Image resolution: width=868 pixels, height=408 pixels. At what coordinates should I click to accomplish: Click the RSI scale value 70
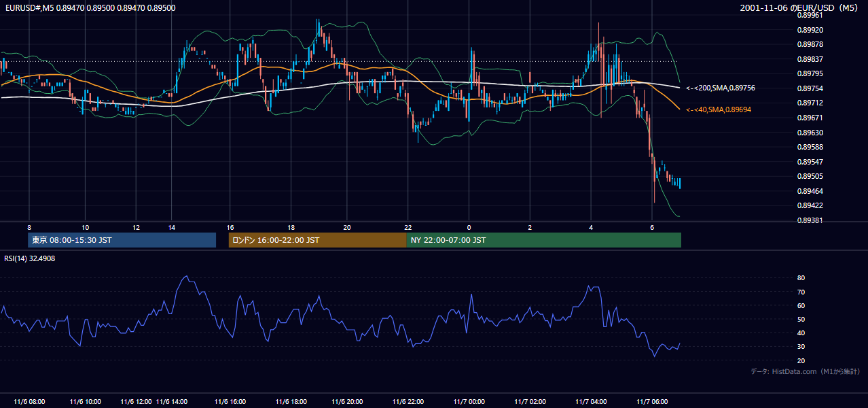[801, 292]
